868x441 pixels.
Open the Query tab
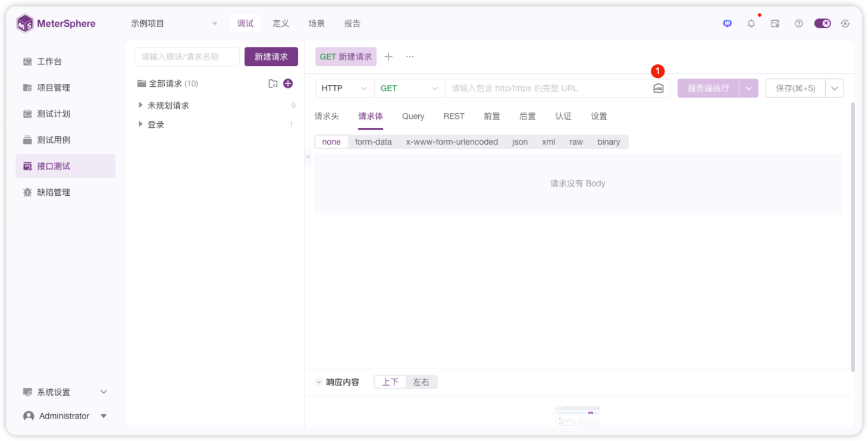coord(413,116)
